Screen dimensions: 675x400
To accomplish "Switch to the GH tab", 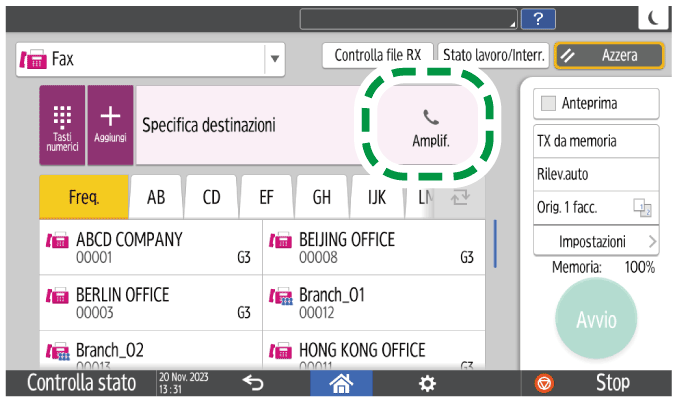I will pos(322,197).
